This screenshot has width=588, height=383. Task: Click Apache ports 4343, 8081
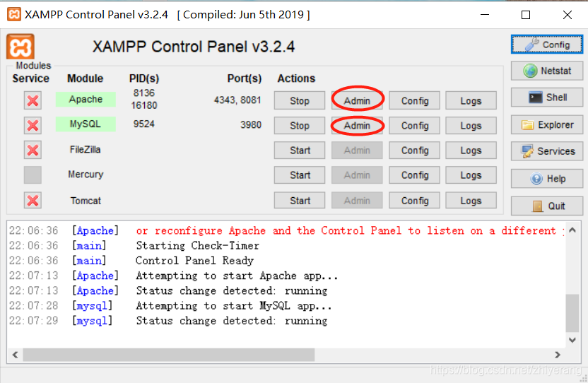[237, 100]
